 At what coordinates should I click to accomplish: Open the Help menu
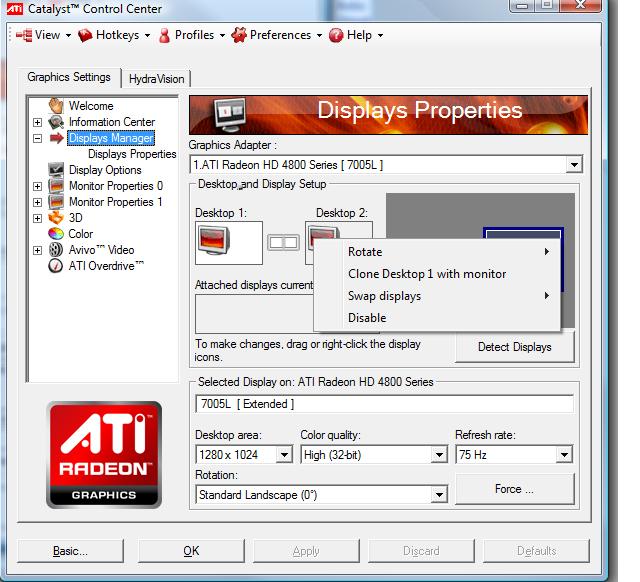(356, 35)
